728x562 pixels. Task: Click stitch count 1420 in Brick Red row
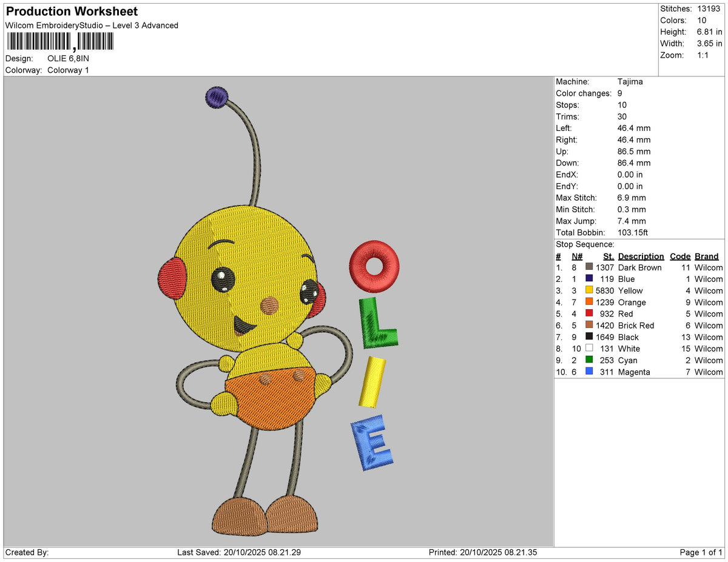605,325
